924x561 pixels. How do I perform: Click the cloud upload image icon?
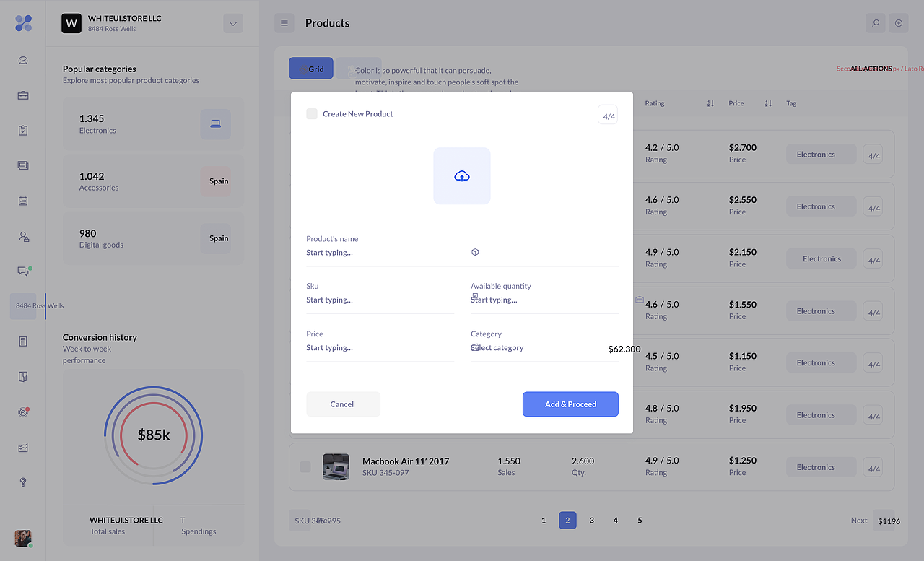pyautogui.click(x=462, y=176)
